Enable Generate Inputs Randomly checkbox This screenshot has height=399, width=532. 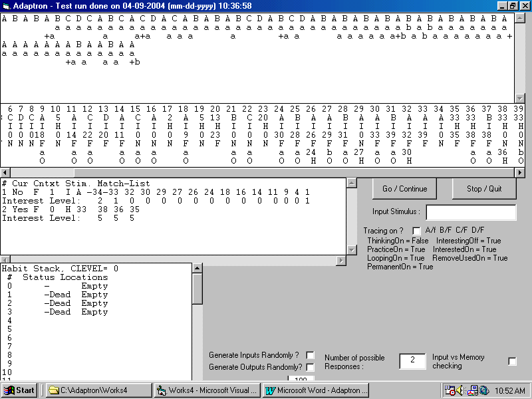click(310, 355)
